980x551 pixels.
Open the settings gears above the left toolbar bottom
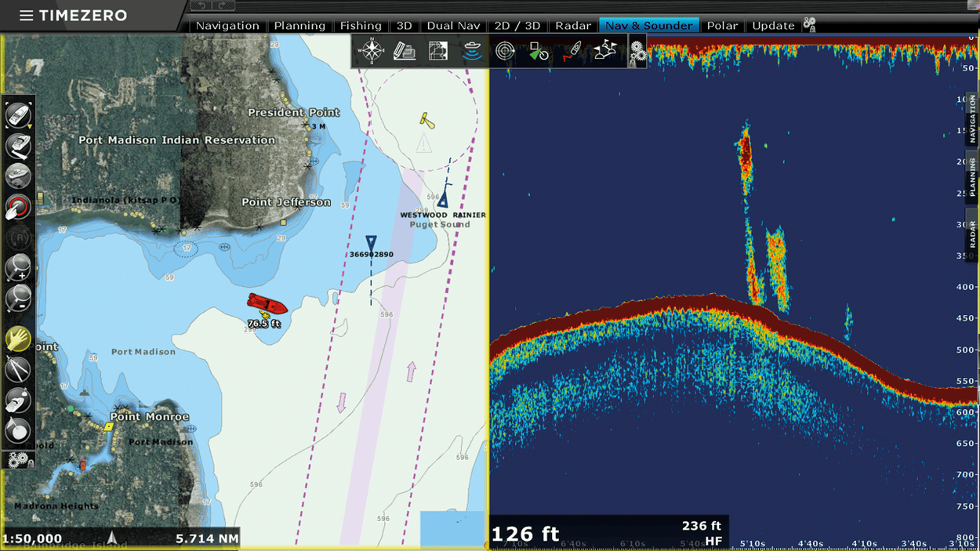[18, 461]
